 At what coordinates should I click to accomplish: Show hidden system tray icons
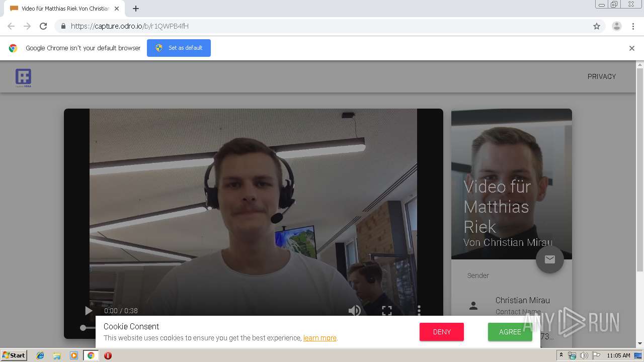click(561, 355)
